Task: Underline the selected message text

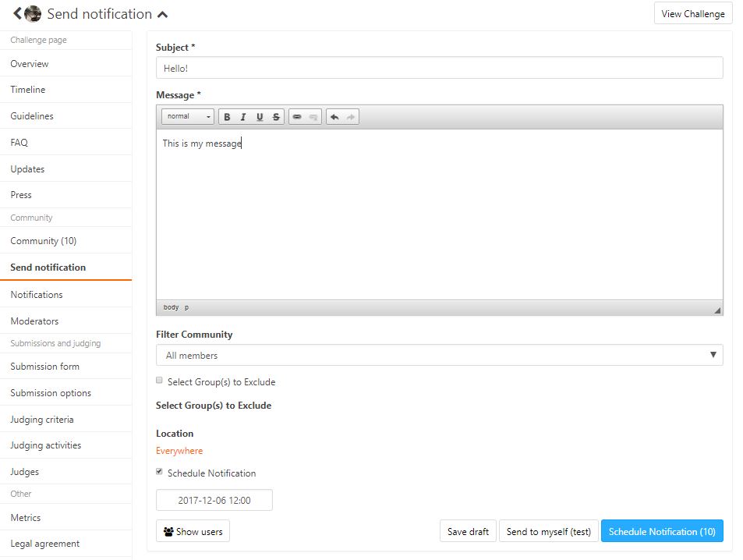Action: click(x=260, y=117)
